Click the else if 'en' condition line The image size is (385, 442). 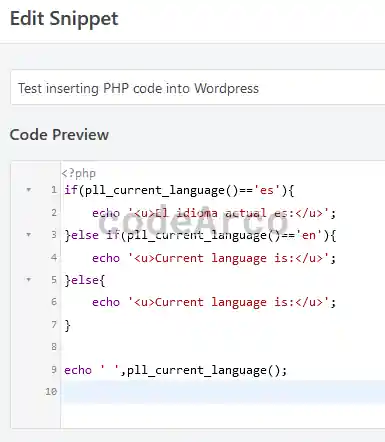[200, 235]
